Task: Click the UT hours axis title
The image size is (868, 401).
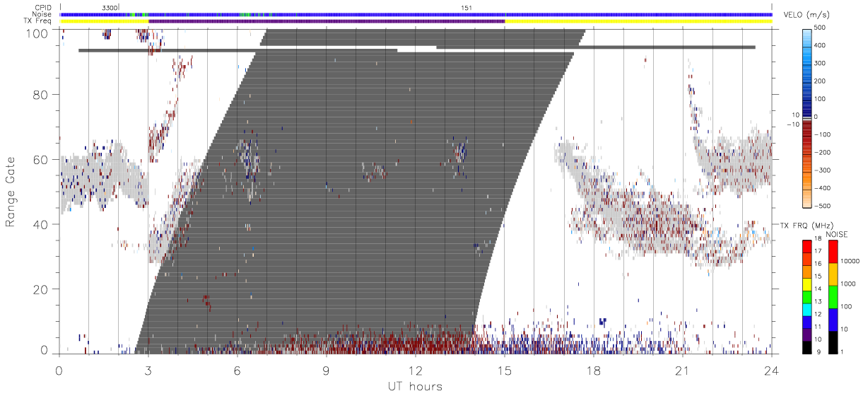Action: pos(414,386)
